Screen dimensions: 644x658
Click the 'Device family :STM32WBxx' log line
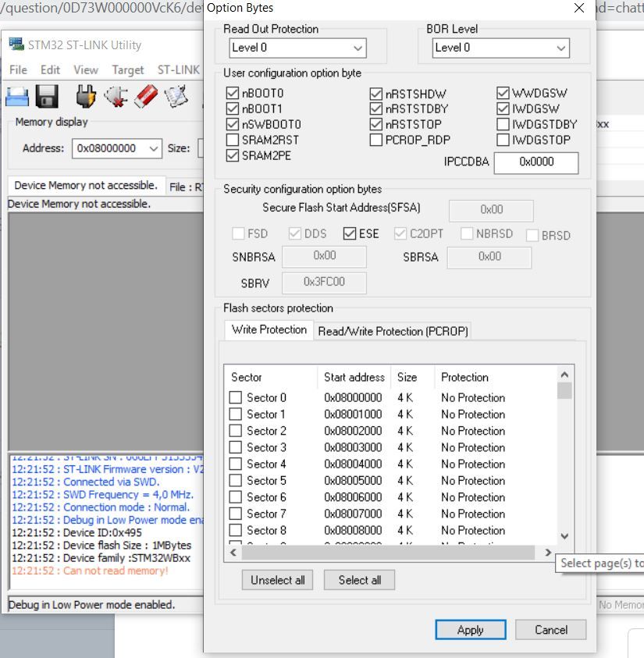coord(101,558)
